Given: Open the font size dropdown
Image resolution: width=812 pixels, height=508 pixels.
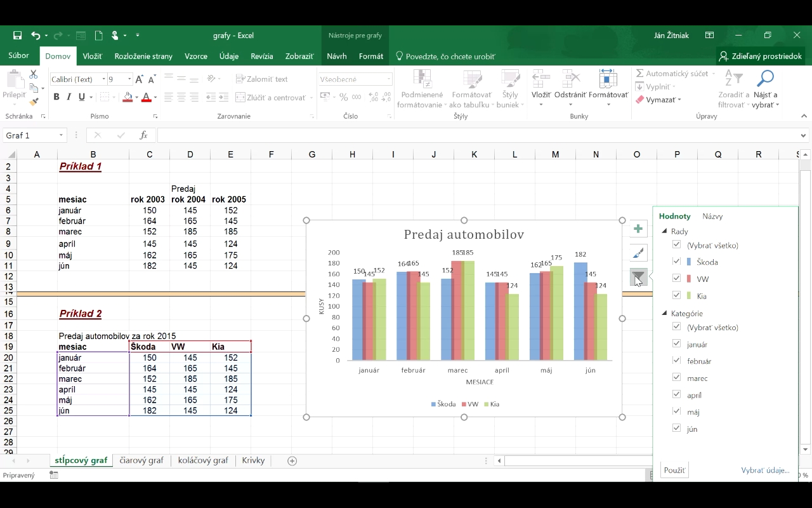Looking at the screenshot, I should pos(129,79).
